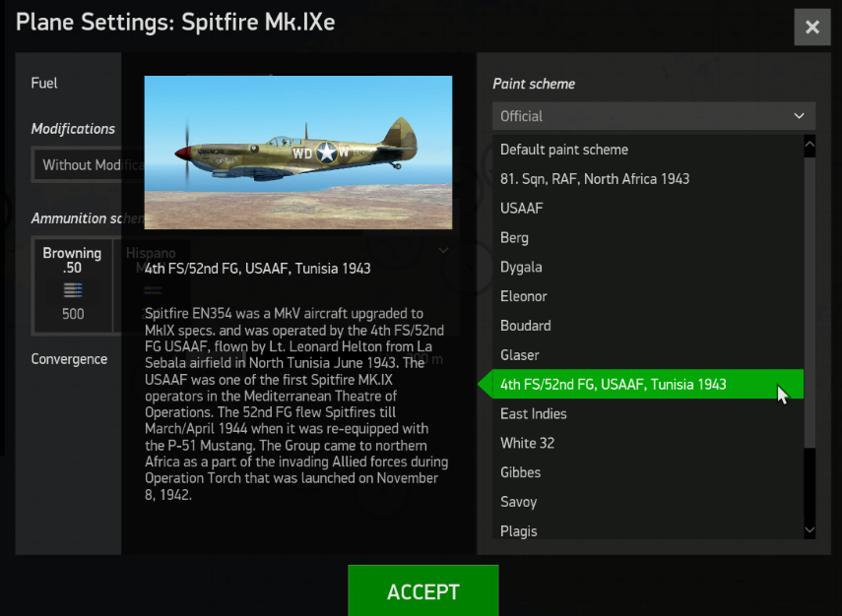The width and height of the screenshot is (842, 616).
Task: Choose the Eleonor paint scheme
Action: coord(524,296)
